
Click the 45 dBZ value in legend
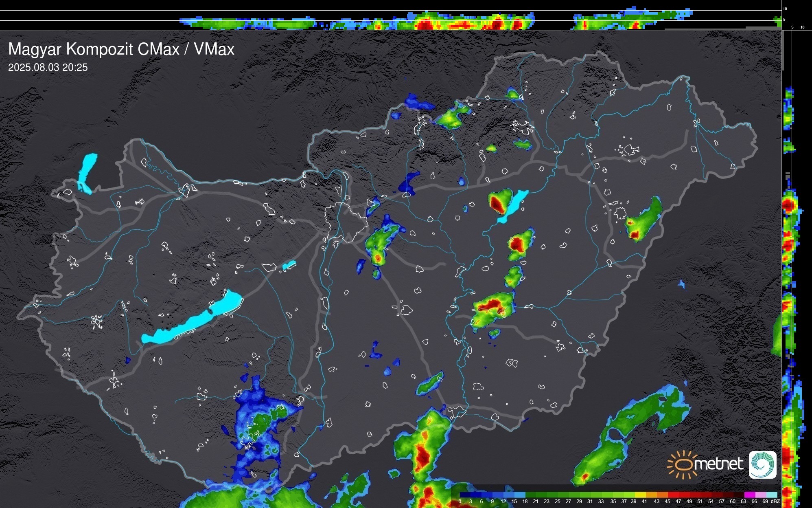coord(667,501)
